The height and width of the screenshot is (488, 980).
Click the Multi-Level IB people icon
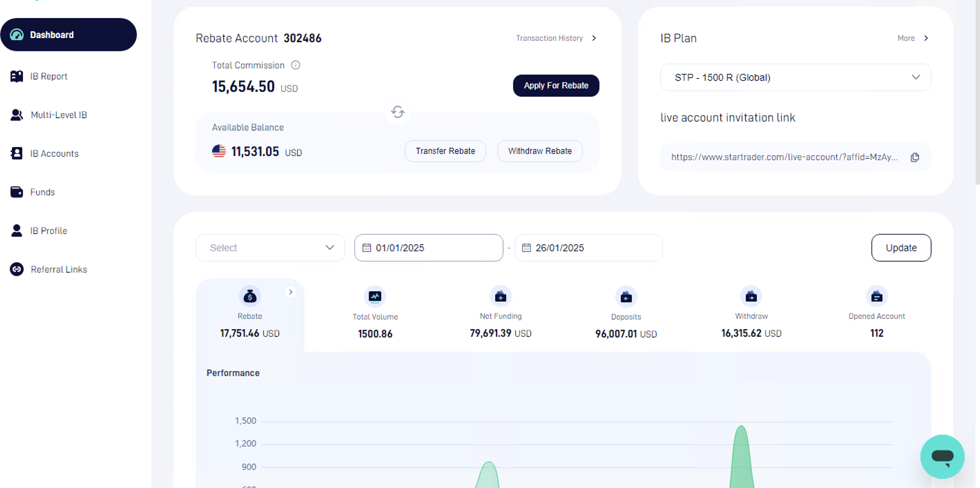click(x=16, y=115)
